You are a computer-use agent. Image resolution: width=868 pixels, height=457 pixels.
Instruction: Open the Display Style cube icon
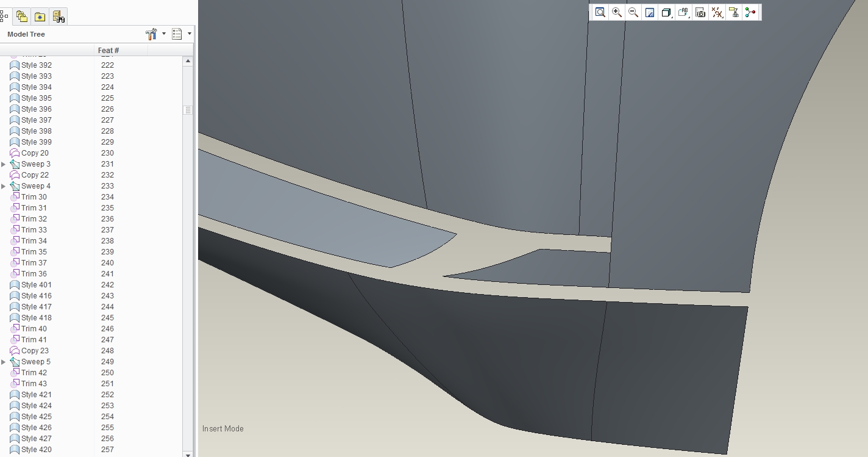[666, 12]
